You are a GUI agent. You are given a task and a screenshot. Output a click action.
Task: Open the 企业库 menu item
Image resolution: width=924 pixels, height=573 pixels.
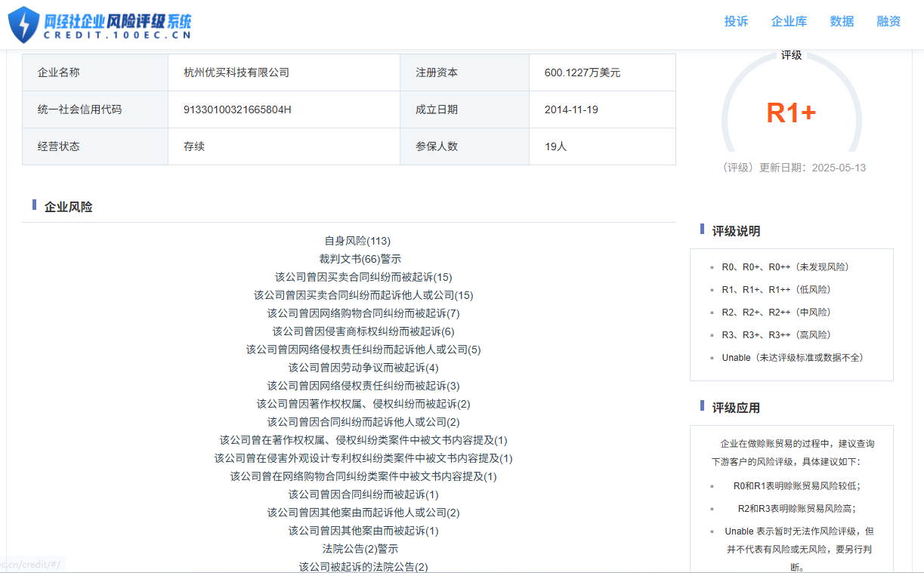(x=789, y=21)
